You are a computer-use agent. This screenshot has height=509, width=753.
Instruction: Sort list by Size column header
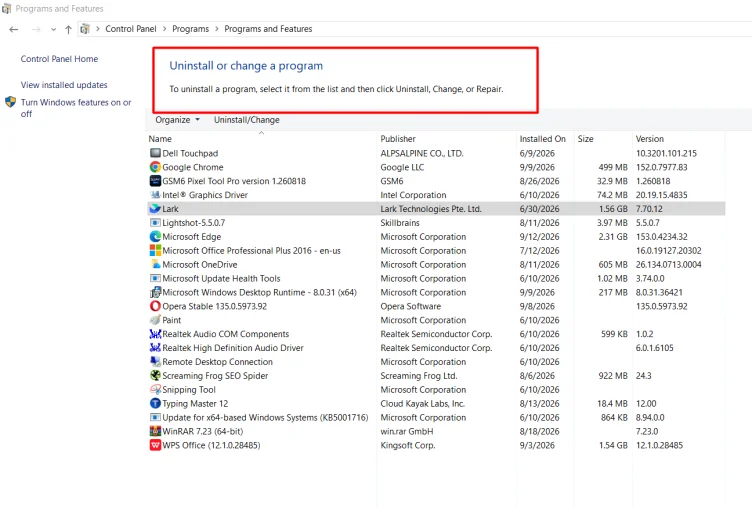(x=585, y=139)
